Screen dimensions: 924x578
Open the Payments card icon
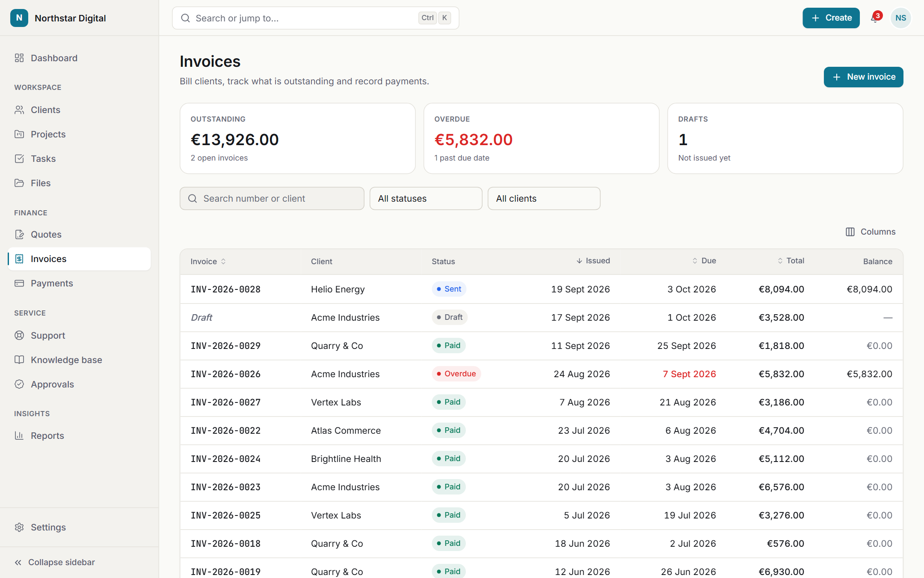click(x=19, y=283)
